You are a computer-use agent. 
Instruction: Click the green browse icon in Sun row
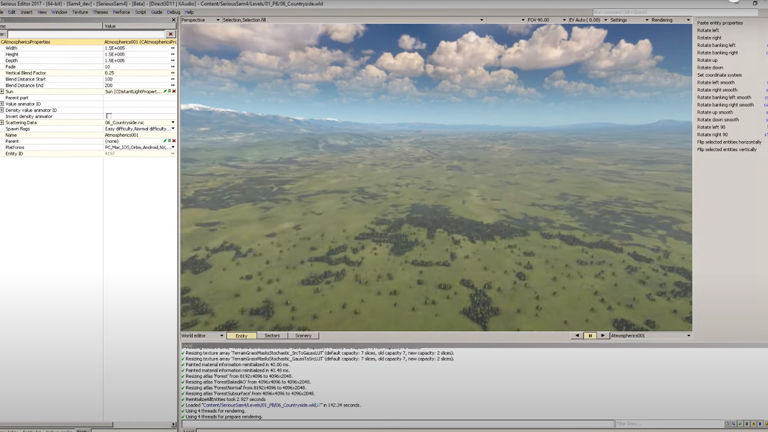point(169,92)
